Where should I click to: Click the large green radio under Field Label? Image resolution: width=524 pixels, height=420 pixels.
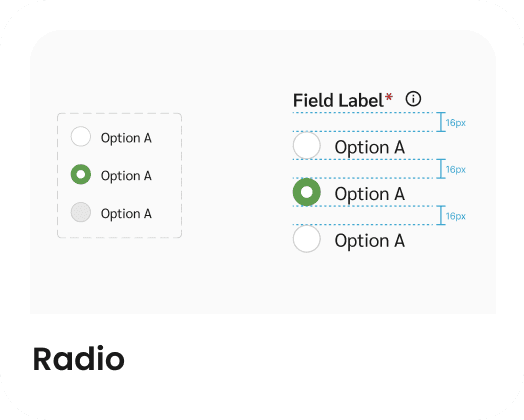click(x=306, y=192)
